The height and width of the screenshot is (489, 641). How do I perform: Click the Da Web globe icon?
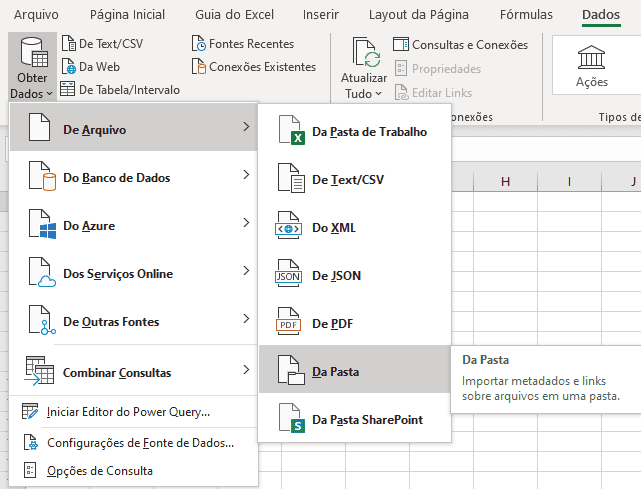[69, 66]
